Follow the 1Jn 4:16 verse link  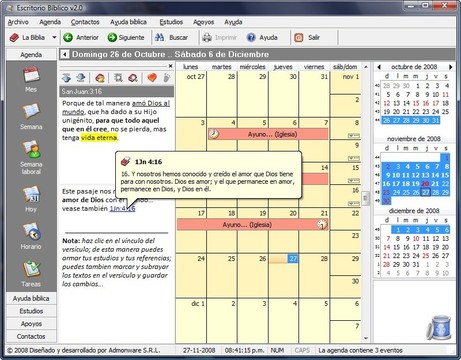tap(122, 209)
